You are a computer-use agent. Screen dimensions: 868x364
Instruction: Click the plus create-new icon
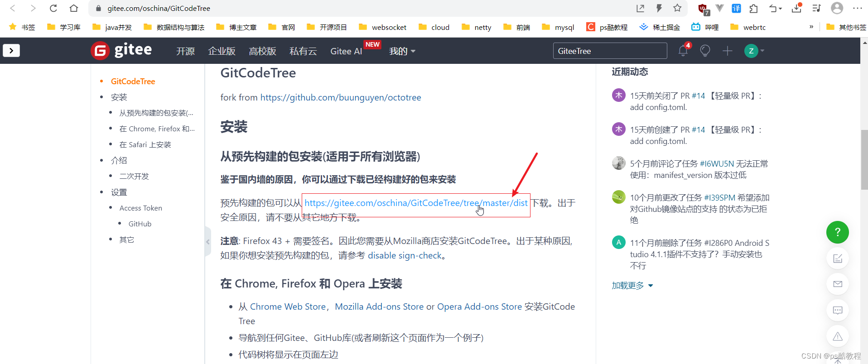click(x=727, y=51)
